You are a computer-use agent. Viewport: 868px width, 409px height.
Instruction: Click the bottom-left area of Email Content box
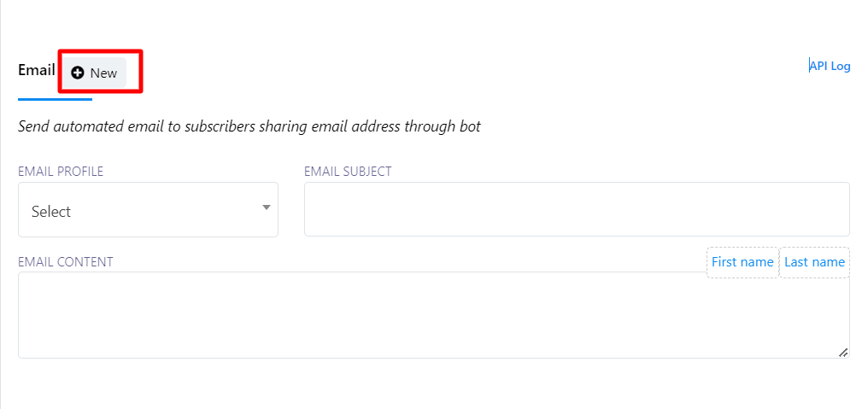(x=34, y=346)
